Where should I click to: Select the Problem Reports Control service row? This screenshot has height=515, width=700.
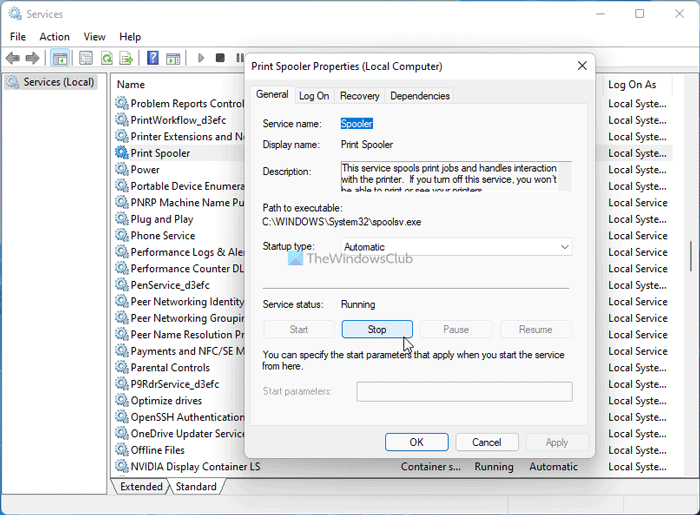click(x=179, y=103)
